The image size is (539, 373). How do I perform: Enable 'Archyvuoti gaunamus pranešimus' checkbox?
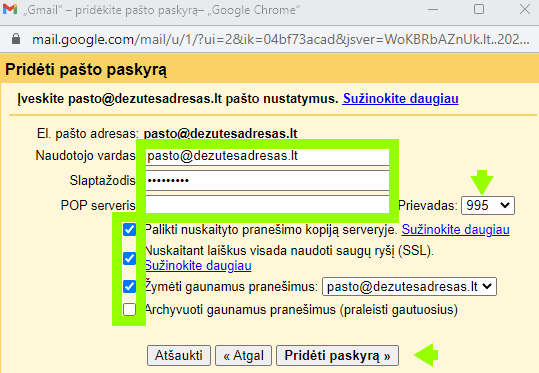click(129, 309)
